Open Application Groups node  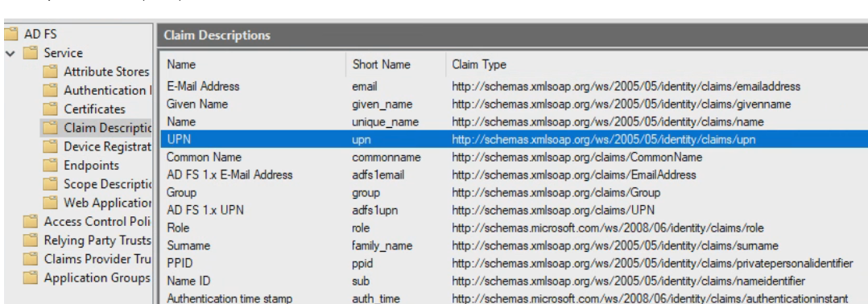pyautogui.click(x=97, y=277)
